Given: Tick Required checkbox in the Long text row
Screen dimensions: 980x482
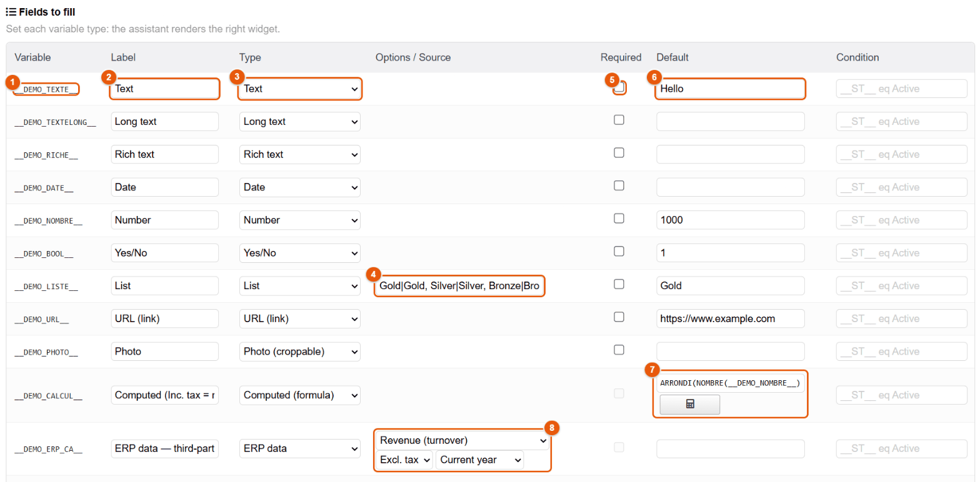Looking at the screenshot, I should click(619, 120).
